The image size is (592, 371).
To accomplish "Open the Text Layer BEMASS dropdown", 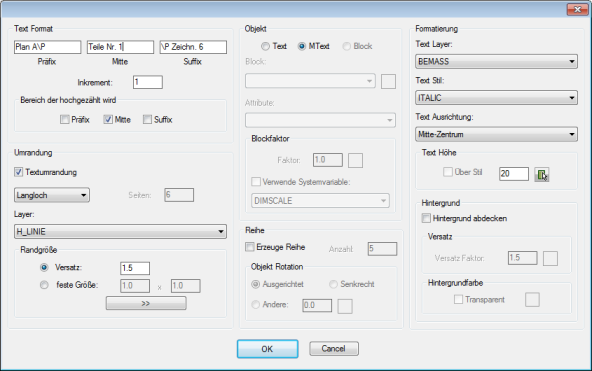I will click(x=496, y=62).
